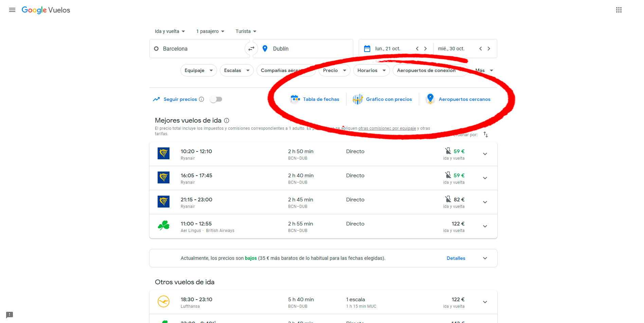The width and height of the screenshot is (644, 323).
Task: Click the calendar icon by departure date
Action: pyautogui.click(x=367, y=49)
